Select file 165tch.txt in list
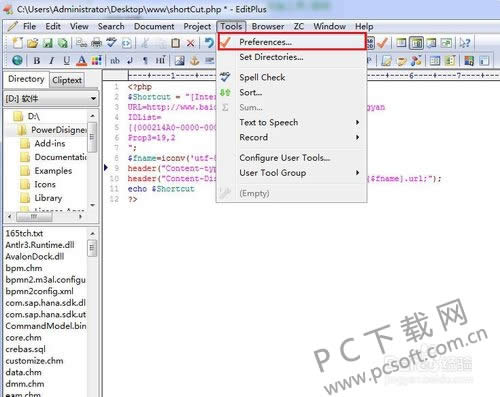Image resolution: width=500 pixels, height=397 pixels. [24, 233]
